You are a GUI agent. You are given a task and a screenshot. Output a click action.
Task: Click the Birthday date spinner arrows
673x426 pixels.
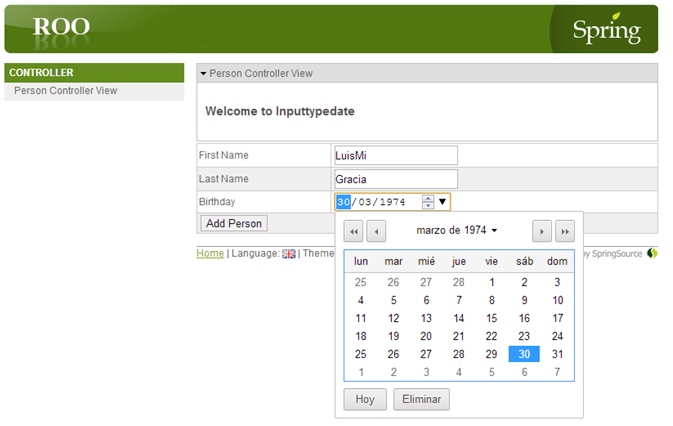(428, 202)
